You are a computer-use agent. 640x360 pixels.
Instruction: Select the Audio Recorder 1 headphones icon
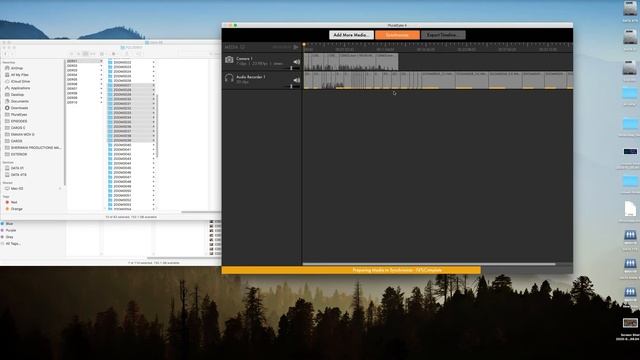[x=229, y=78]
